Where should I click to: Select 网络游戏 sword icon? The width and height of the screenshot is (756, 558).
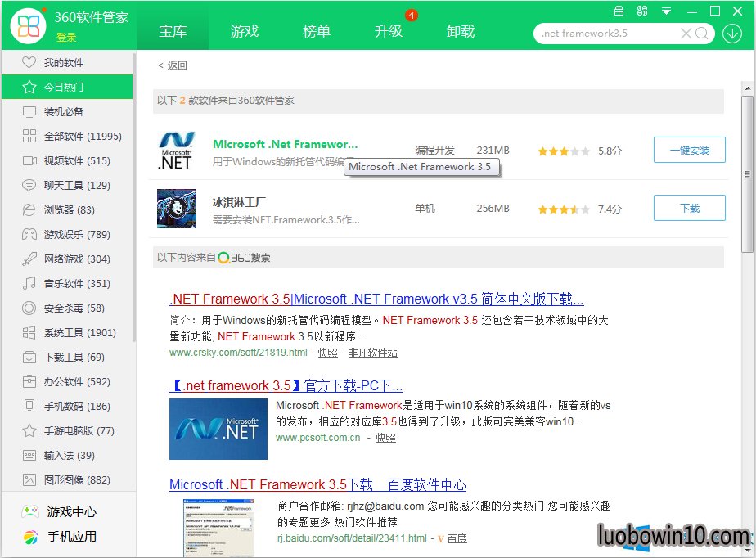pos(29,259)
